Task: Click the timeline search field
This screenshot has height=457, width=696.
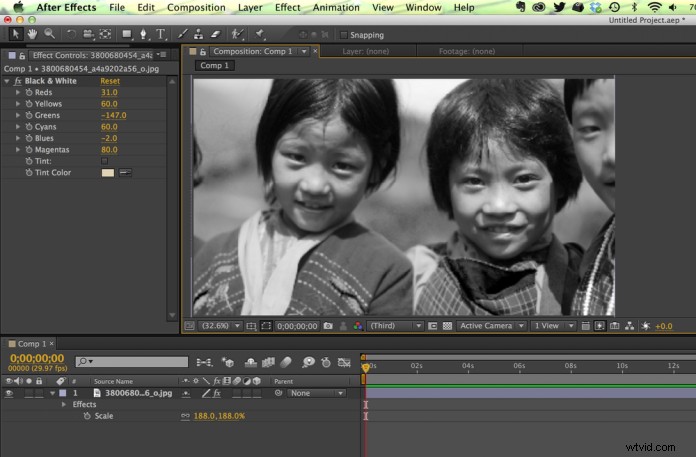Action: pos(132,362)
